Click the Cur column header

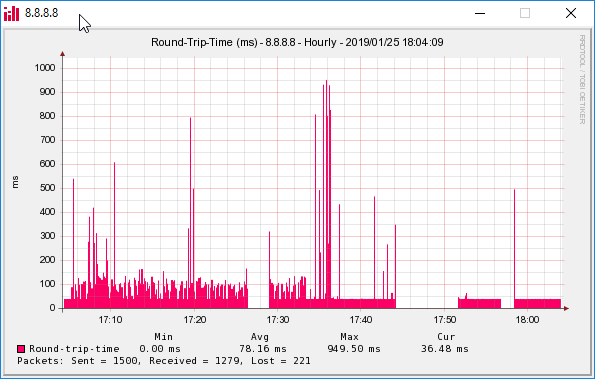click(446, 337)
